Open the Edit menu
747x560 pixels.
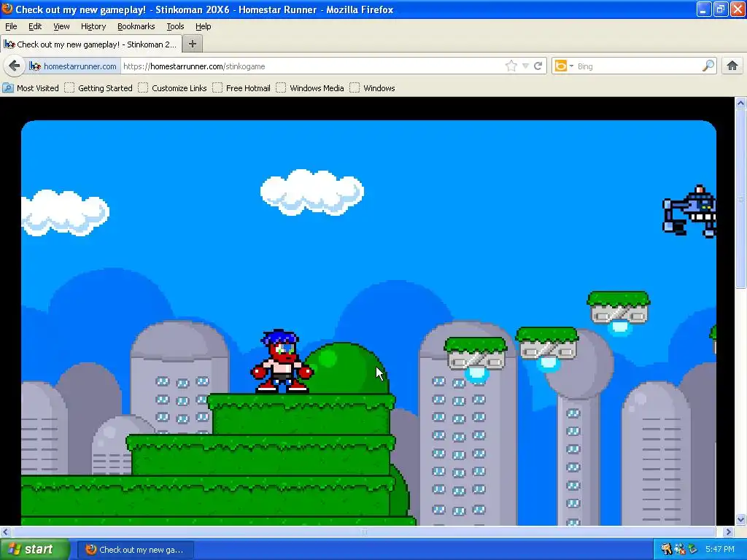pos(35,26)
